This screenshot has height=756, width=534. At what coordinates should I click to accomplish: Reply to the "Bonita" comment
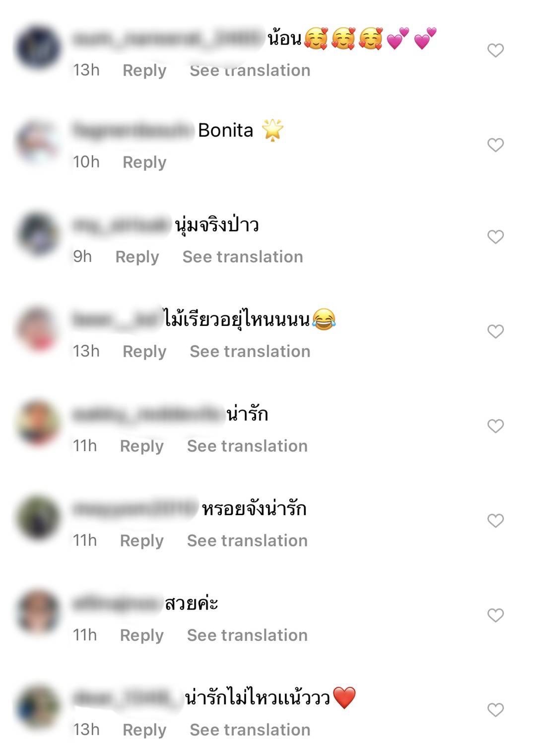[x=144, y=162]
